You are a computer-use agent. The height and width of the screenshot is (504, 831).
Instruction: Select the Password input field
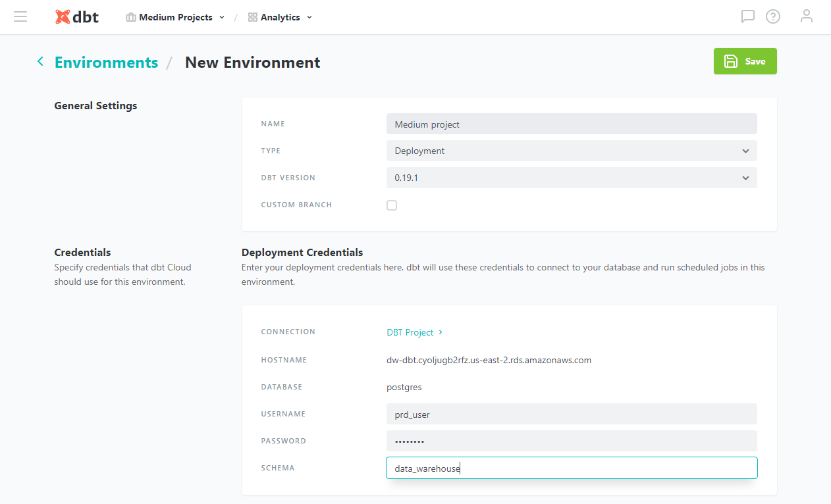pos(571,441)
